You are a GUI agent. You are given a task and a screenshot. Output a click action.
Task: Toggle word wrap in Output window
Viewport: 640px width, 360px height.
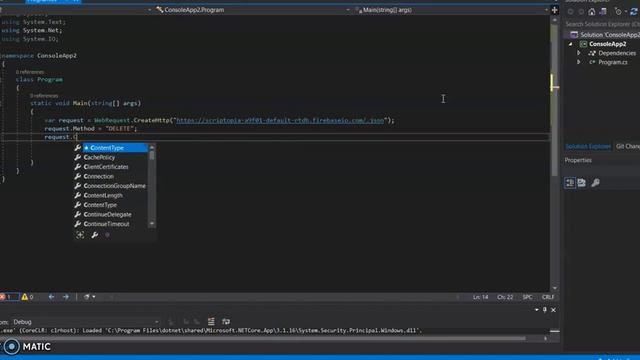(226, 322)
